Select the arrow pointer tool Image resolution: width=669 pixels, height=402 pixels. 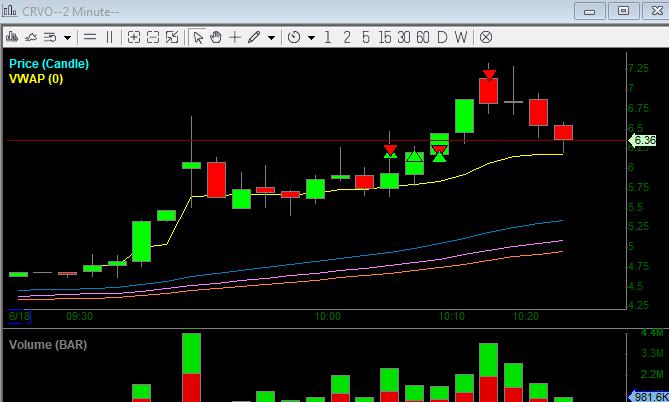point(198,38)
